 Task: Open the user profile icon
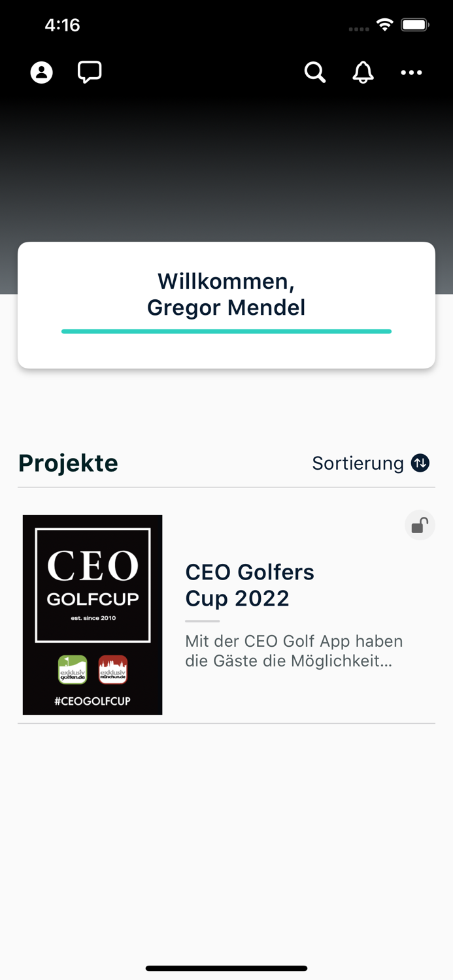tap(41, 73)
